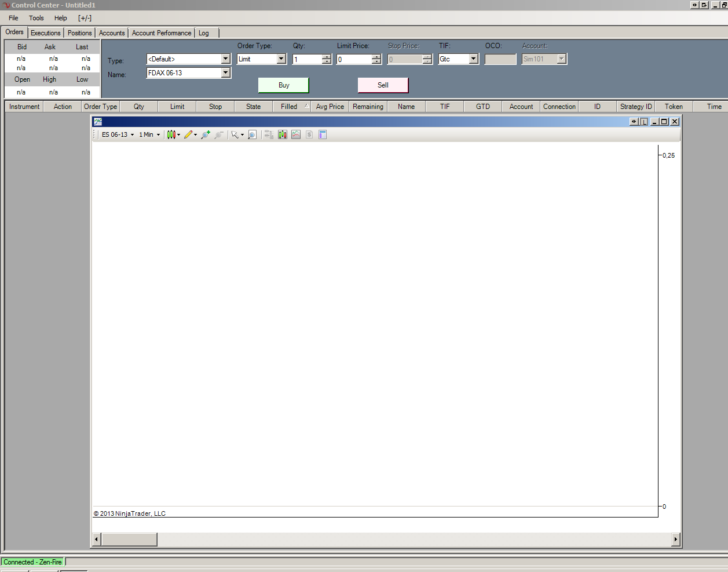This screenshot has height=572, width=728.
Task: Click the [+/-] menu item
Action: [x=85, y=18]
